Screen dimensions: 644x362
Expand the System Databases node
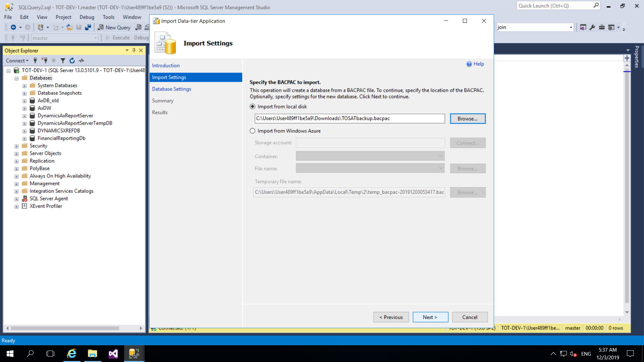click(x=24, y=86)
